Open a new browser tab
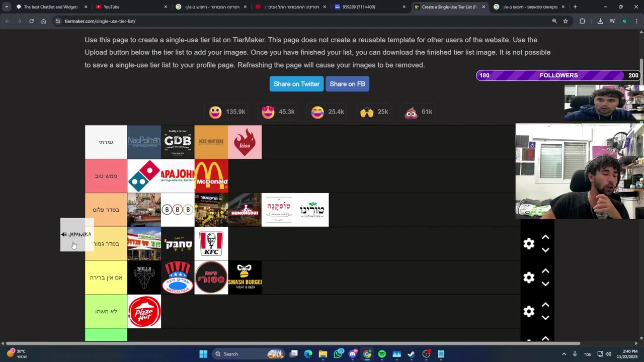This screenshot has height=362, width=644. tap(575, 7)
